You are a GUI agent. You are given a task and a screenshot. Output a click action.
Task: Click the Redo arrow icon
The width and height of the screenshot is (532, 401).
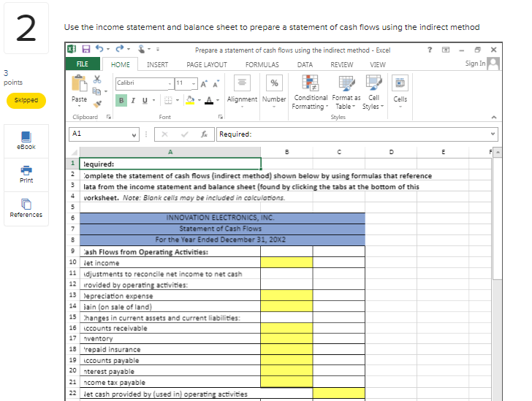(120, 49)
